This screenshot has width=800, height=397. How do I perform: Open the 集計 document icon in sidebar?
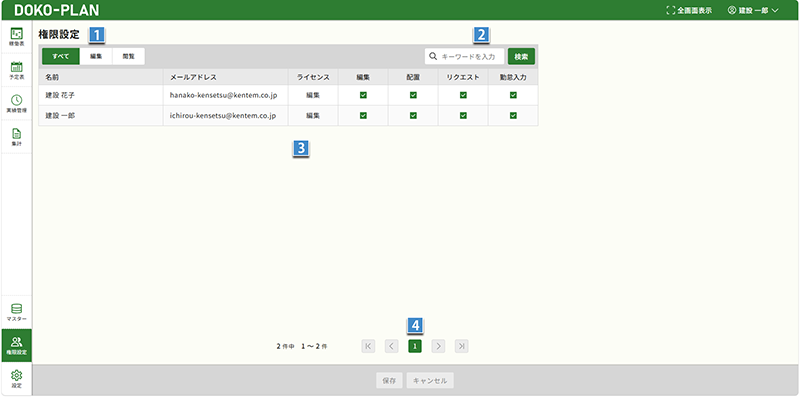tap(16, 134)
